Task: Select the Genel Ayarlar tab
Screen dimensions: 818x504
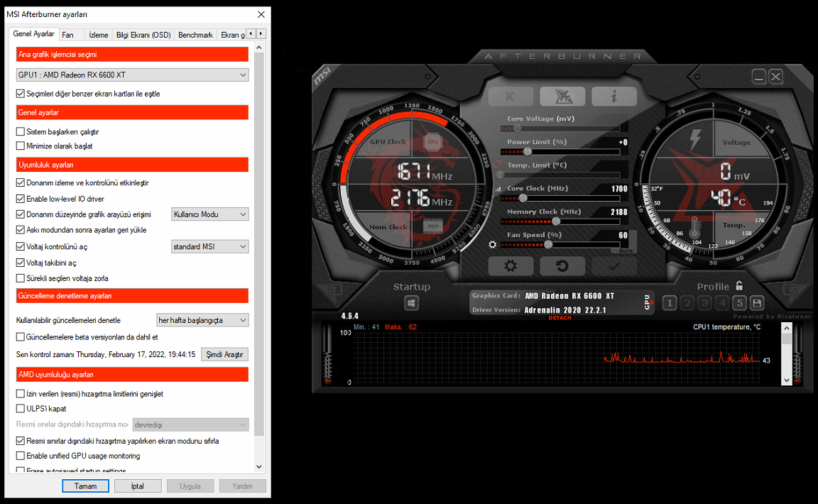Action: coord(33,33)
